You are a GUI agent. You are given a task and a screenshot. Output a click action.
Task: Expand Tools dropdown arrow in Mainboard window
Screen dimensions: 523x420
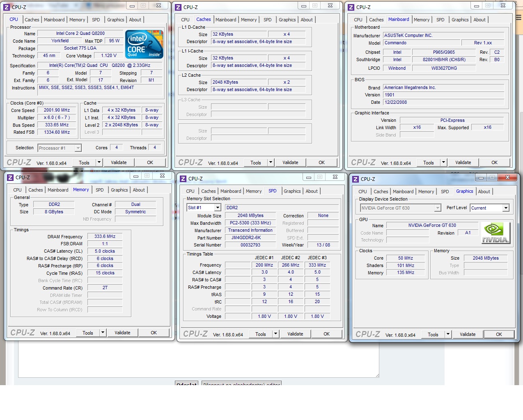click(443, 163)
